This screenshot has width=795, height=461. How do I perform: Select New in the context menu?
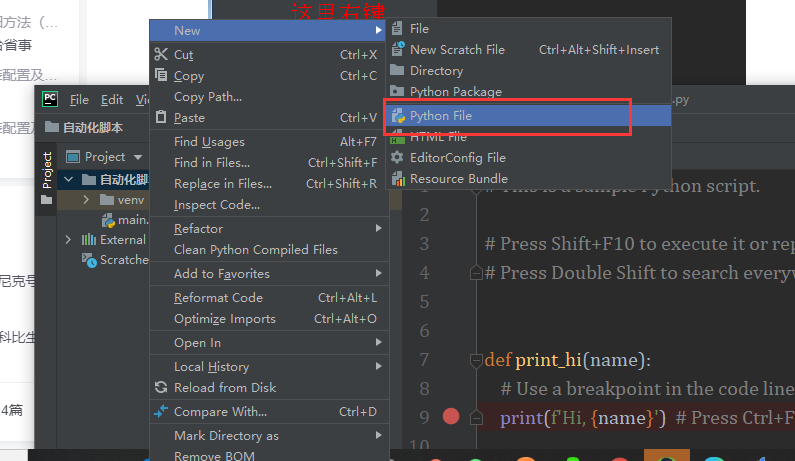click(269, 30)
